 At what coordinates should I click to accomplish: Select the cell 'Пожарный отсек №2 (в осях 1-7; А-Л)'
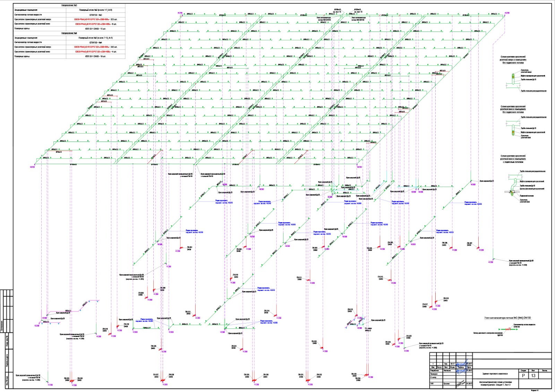95,10
